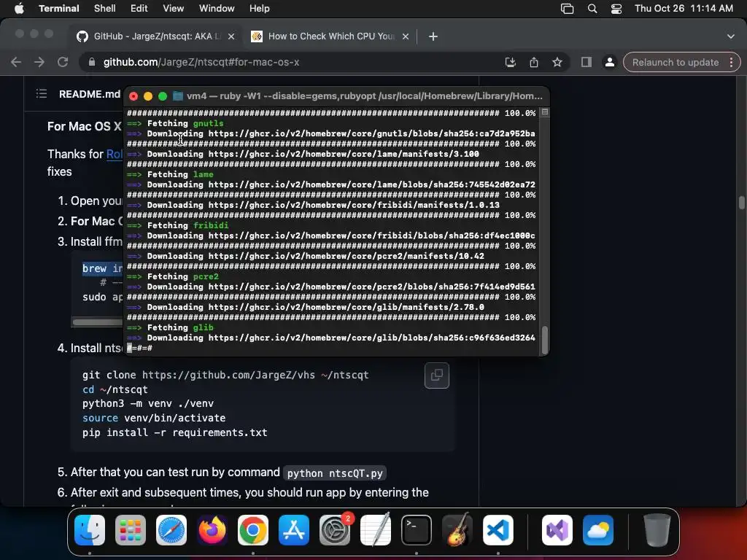Toggle the browser side panel
The image size is (747, 560).
coord(587,63)
